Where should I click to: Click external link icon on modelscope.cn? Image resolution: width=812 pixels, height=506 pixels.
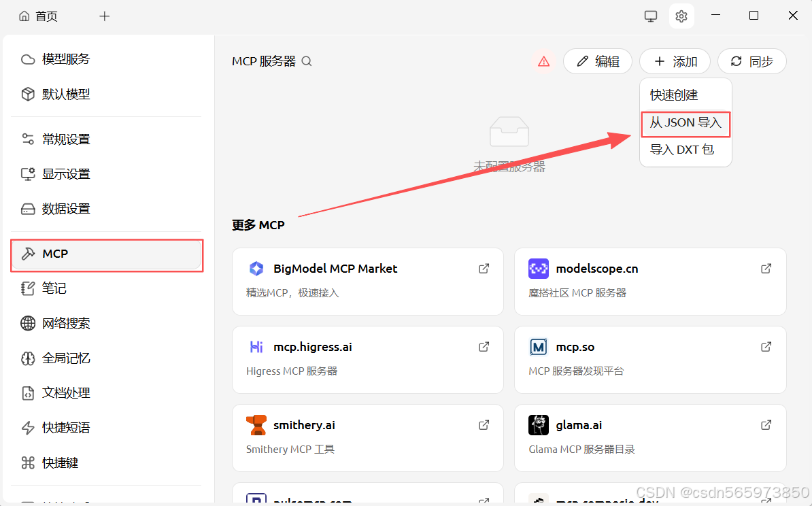[x=766, y=268]
